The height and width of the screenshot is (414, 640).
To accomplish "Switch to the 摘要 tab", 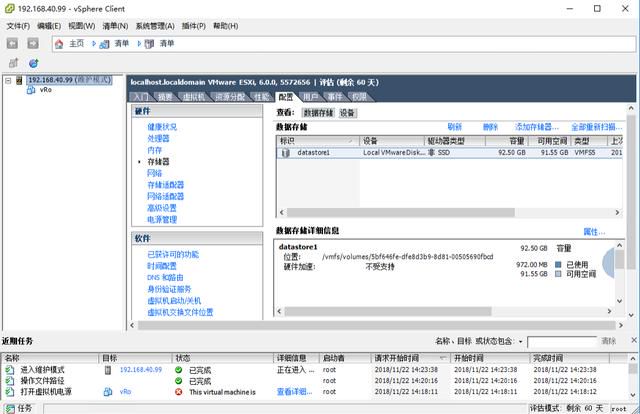I will click(165, 97).
